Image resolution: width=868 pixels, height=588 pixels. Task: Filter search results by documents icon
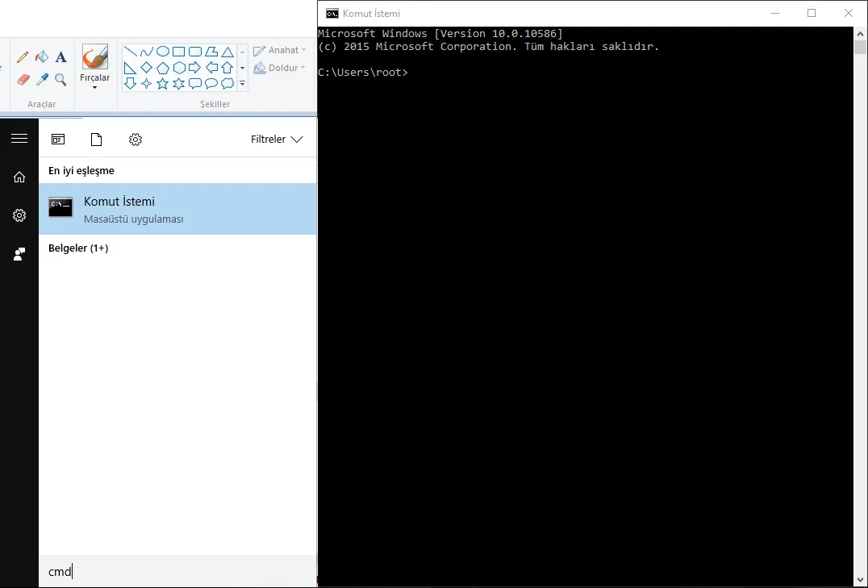tap(96, 139)
